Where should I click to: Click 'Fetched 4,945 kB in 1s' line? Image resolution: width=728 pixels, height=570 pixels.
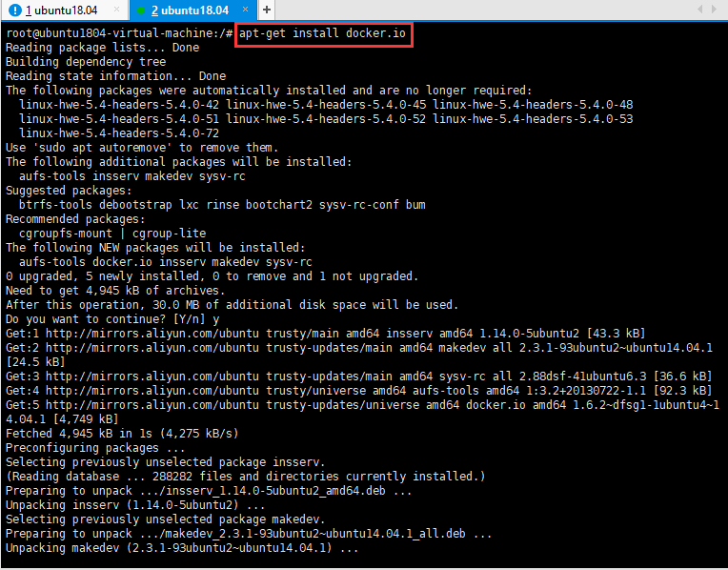click(122, 434)
